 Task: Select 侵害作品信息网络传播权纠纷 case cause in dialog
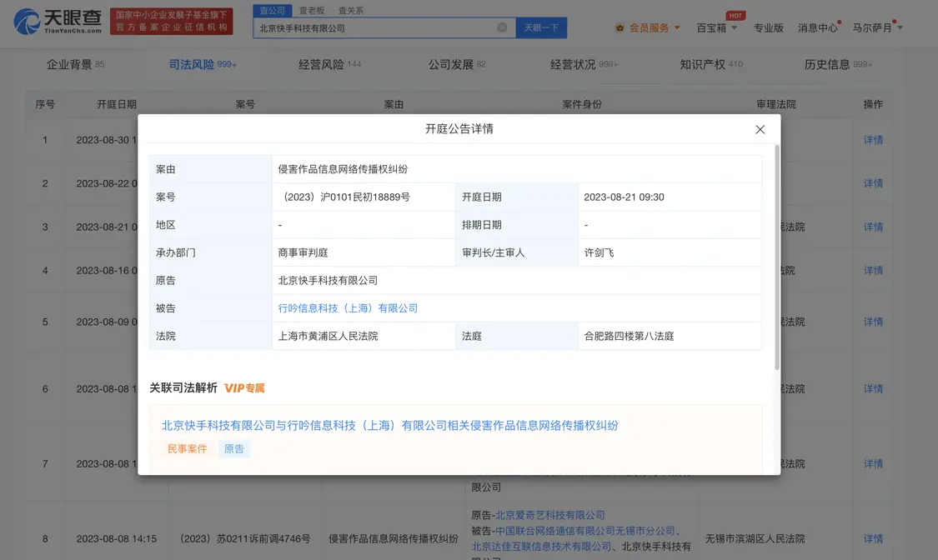[343, 169]
